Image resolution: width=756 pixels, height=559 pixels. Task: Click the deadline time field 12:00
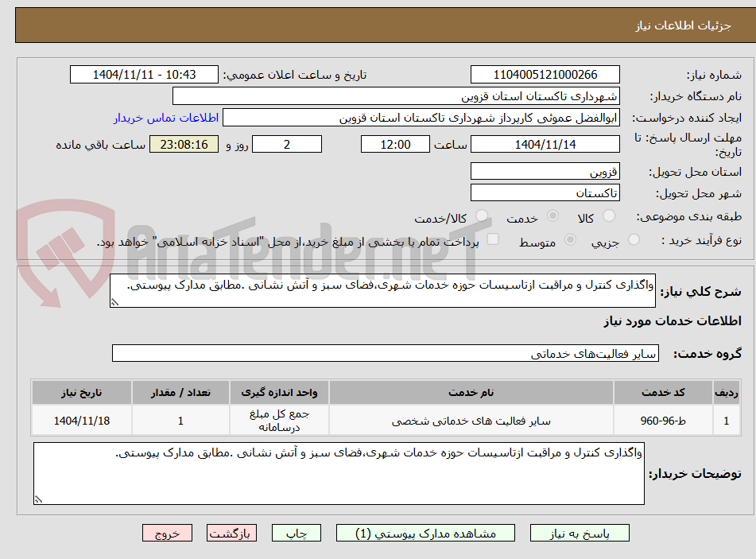(395, 144)
